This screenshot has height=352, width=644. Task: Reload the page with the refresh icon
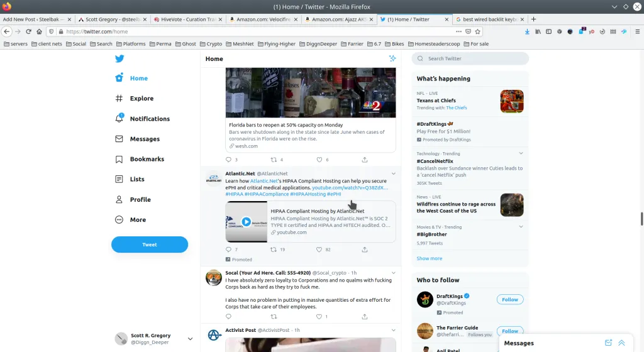click(x=28, y=31)
